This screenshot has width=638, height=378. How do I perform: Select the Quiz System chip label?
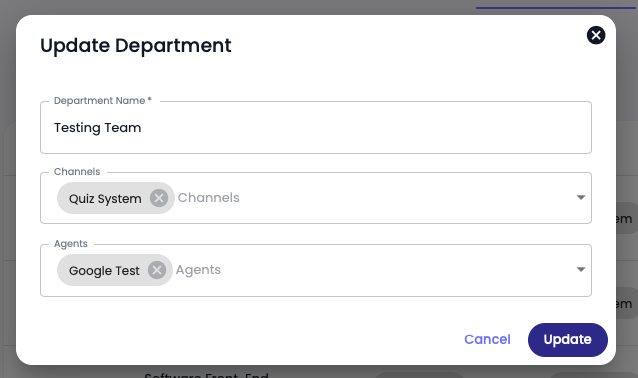105,199
